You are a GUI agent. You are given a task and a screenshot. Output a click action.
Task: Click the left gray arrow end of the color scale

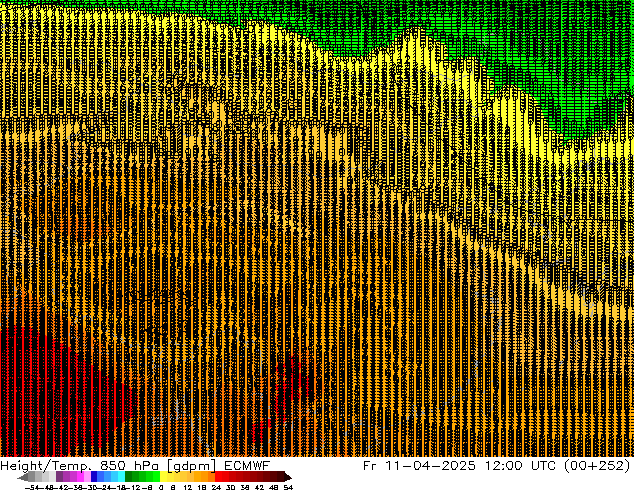23,477
